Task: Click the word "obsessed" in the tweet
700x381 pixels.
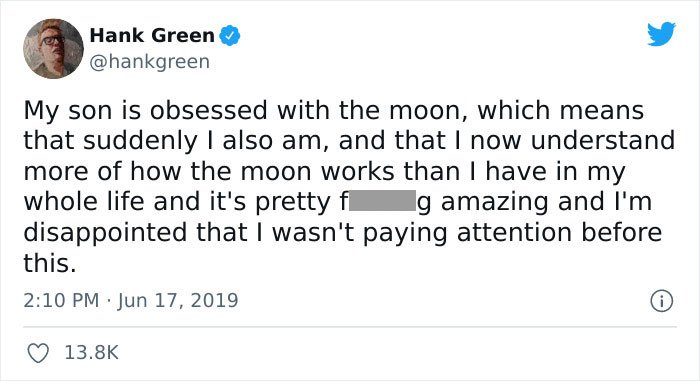Action: pyautogui.click(x=208, y=110)
